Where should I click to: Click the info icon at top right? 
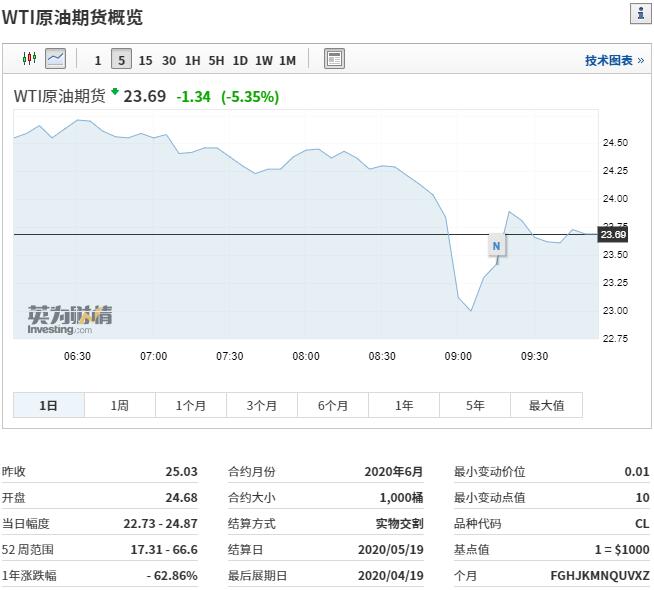pos(641,14)
